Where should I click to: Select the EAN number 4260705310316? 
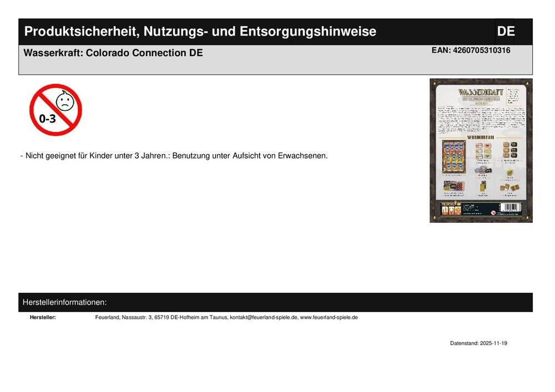click(x=481, y=50)
